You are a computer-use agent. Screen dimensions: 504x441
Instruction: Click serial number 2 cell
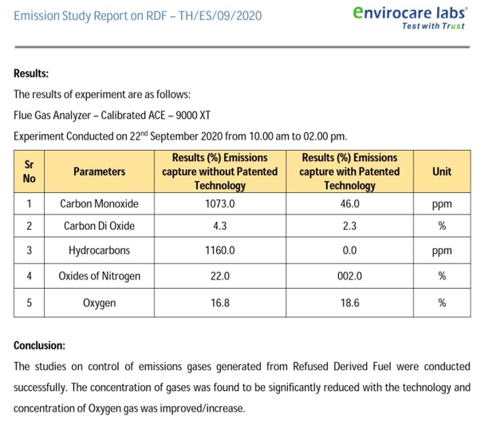[29, 226]
